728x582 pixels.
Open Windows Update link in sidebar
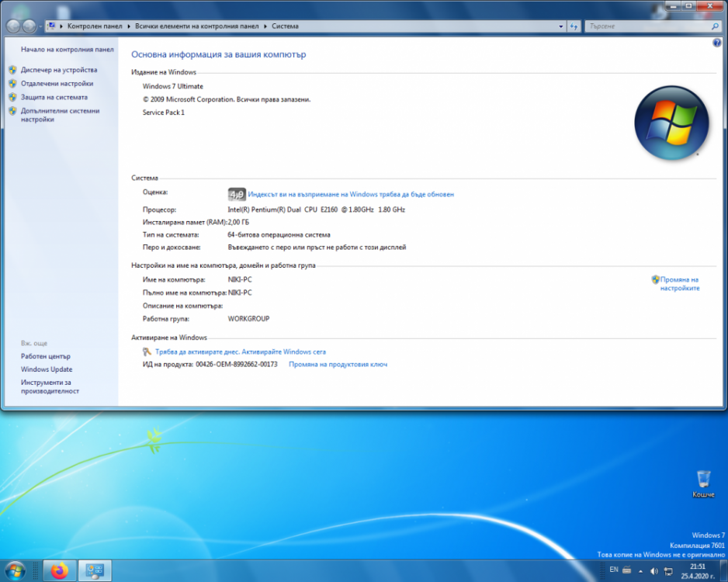click(47, 369)
